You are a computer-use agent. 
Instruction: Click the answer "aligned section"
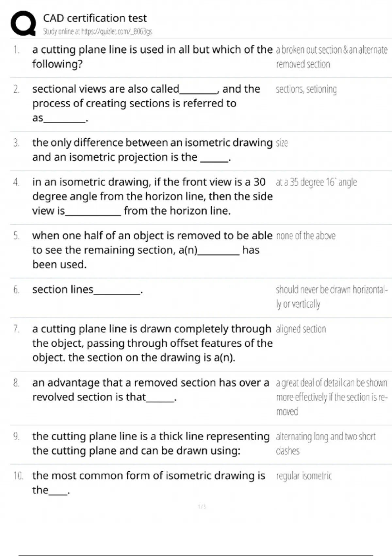301,329
